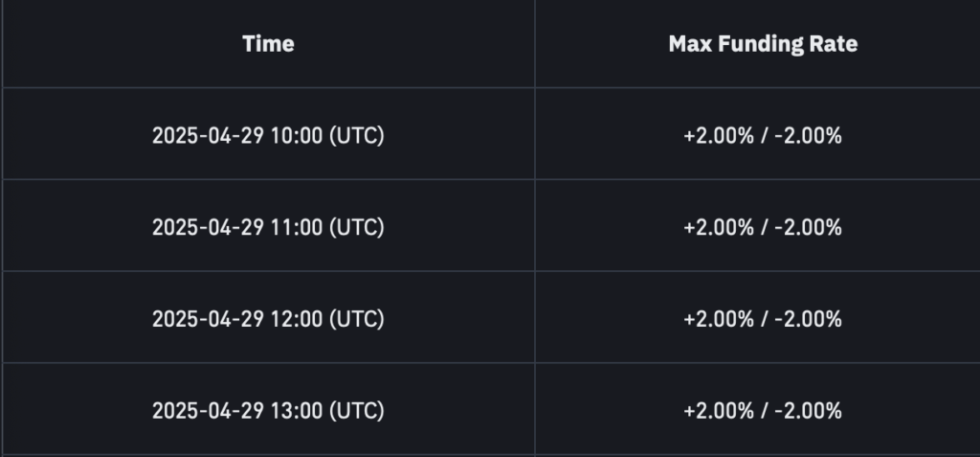Click the funding rate cell for 13:00
The height and width of the screenshot is (457, 980).
(x=763, y=411)
